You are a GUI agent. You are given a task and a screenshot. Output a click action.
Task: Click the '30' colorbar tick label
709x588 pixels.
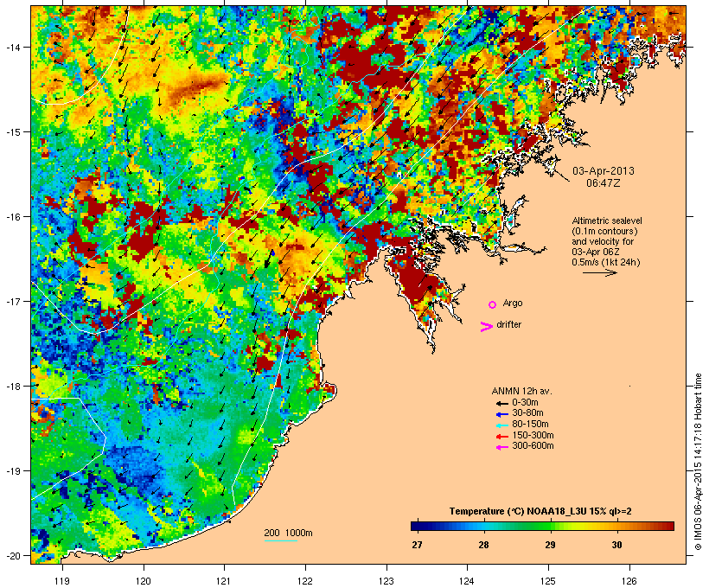(x=616, y=545)
